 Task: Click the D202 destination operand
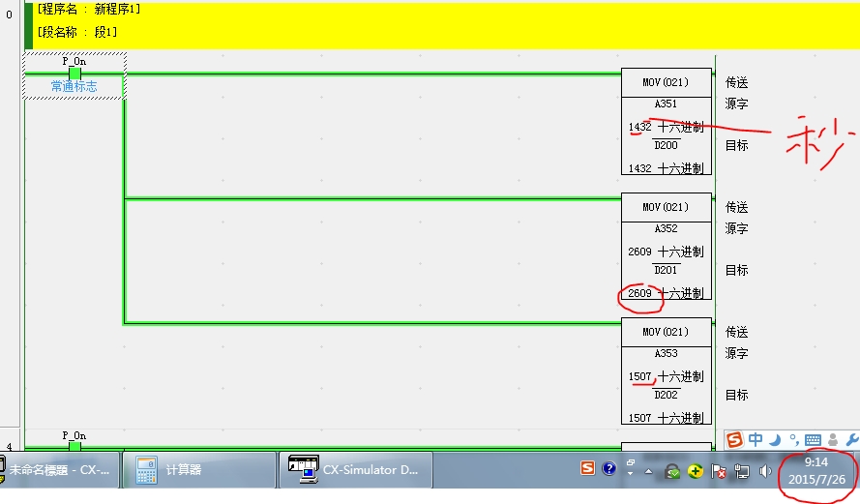pyautogui.click(x=666, y=395)
